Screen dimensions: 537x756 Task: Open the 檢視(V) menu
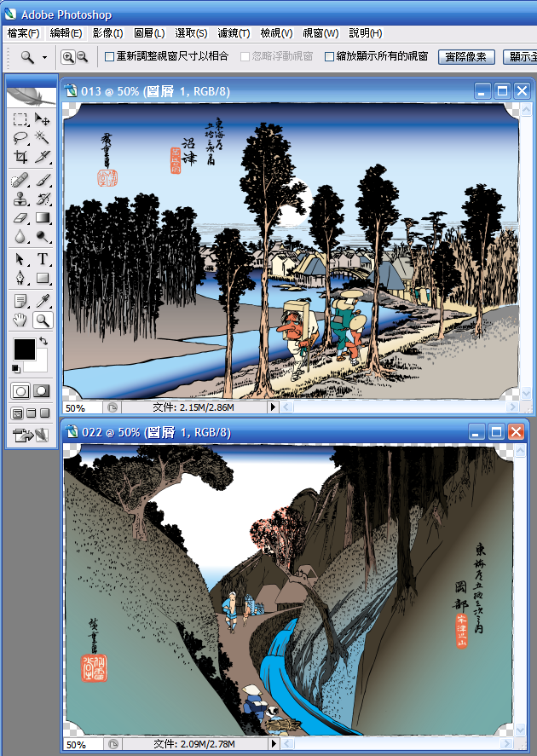pyautogui.click(x=276, y=33)
